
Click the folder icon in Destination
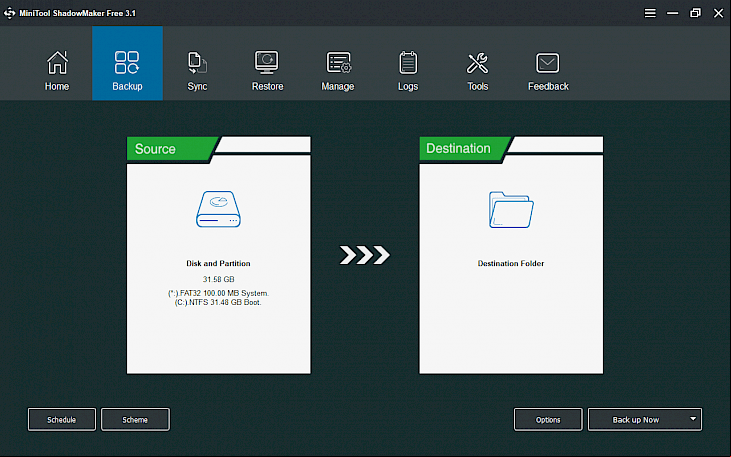511,210
